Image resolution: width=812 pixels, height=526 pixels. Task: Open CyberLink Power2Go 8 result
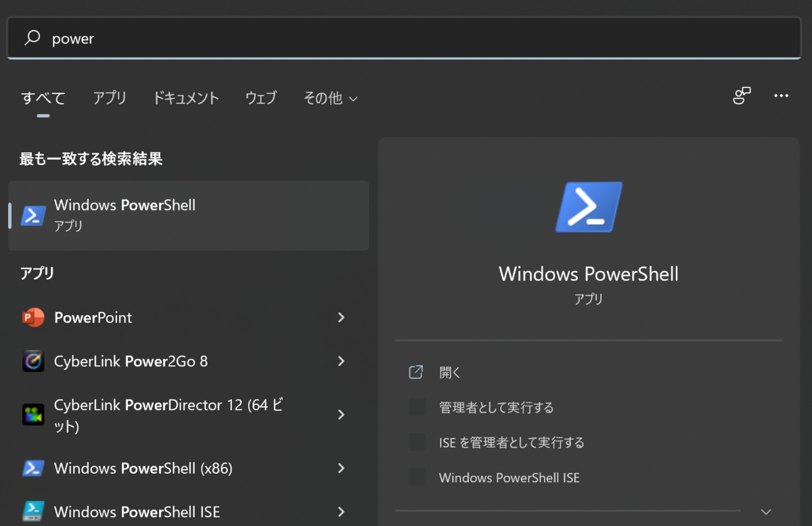[188, 361]
